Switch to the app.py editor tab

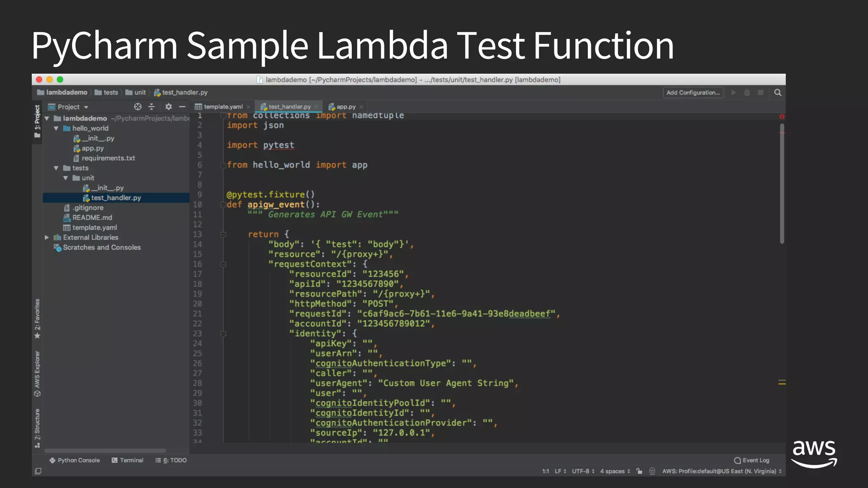[345, 107]
